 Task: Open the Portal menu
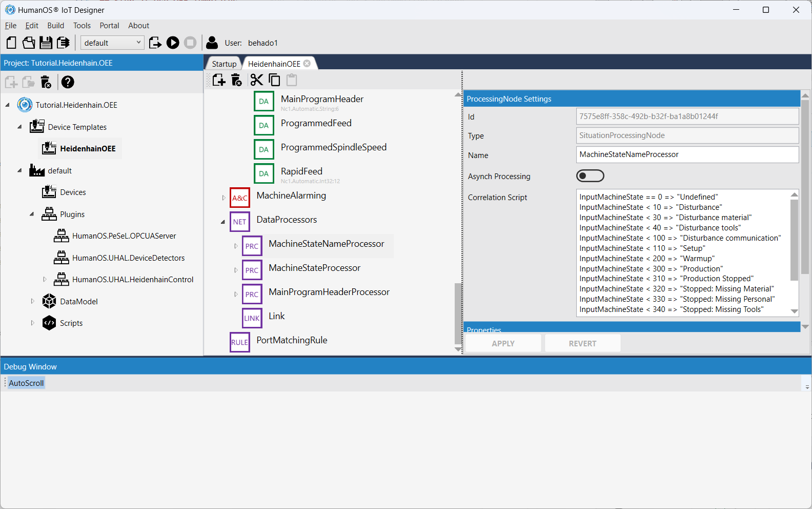click(x=109, y=26)
